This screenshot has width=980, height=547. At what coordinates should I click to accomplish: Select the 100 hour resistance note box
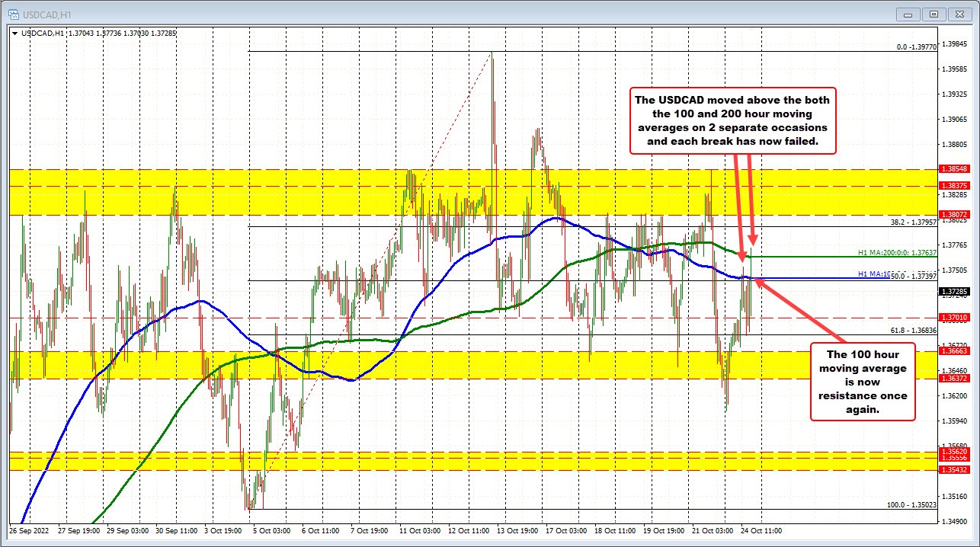tap(862, 382)
